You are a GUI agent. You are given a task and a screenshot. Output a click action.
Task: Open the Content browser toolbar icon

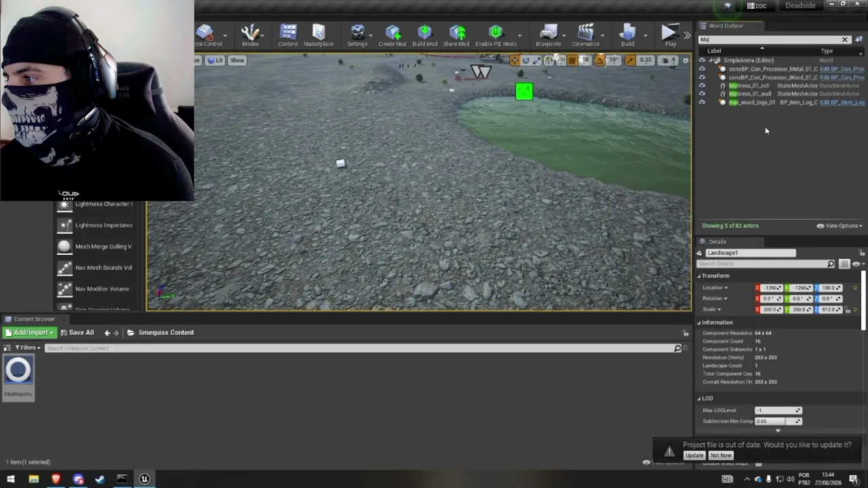click(x=288, y=35)
